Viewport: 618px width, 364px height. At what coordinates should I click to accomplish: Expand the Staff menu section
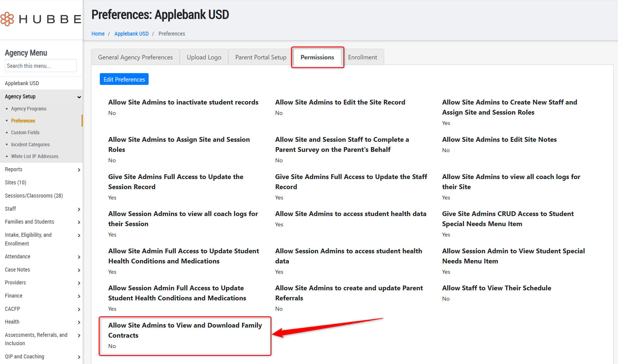pyautogui.click(x=79, y=209)
